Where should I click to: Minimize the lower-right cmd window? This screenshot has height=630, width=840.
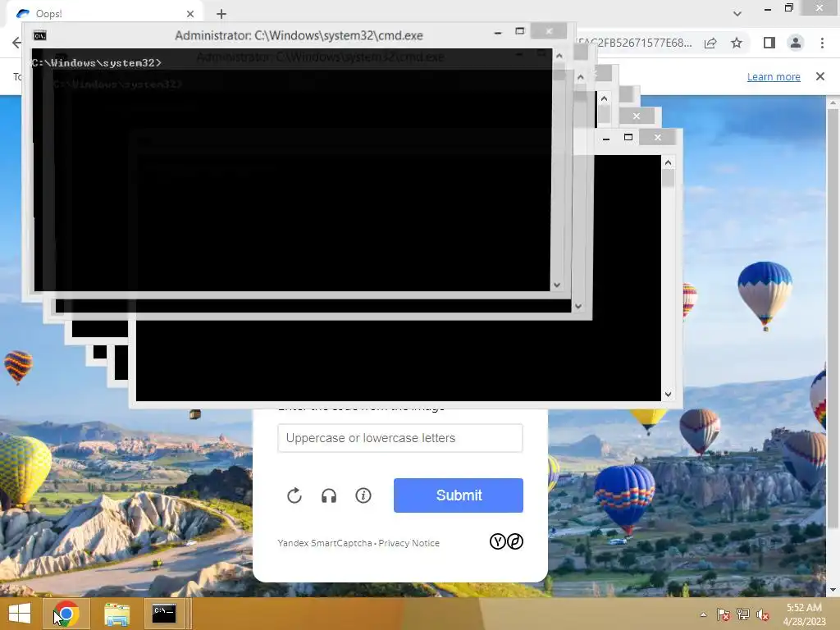coord(606,138)
